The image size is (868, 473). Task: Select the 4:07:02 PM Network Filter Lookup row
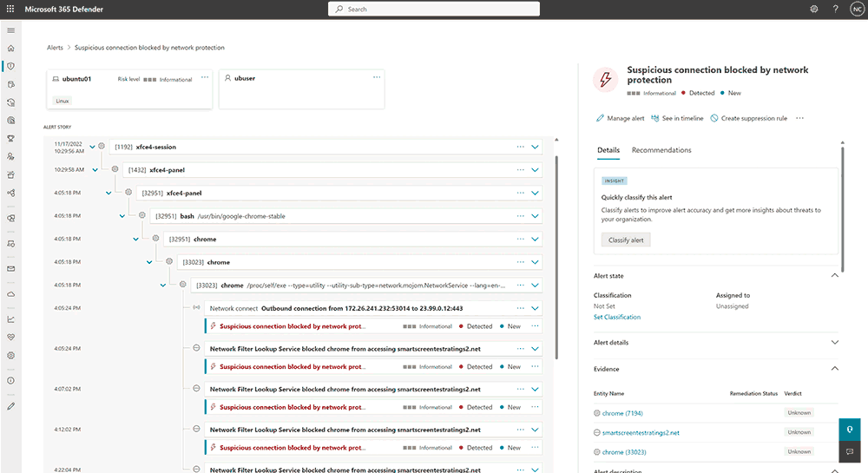(372, 390)
